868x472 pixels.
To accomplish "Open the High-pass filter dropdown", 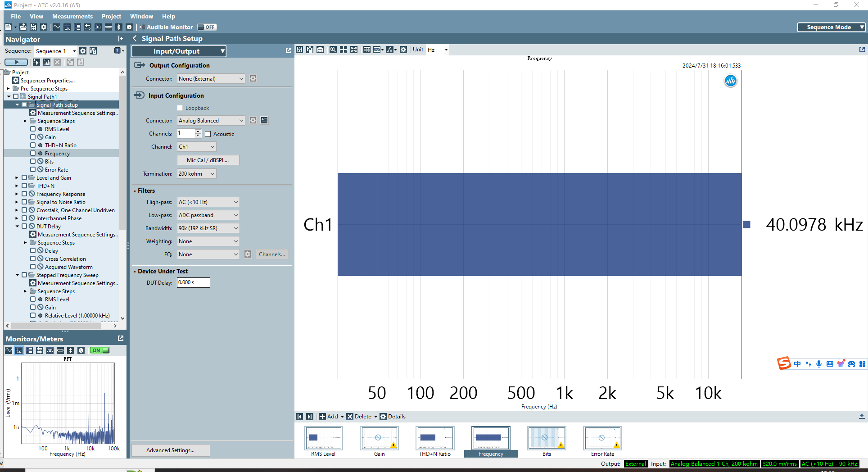I will [x=208, y=202].
